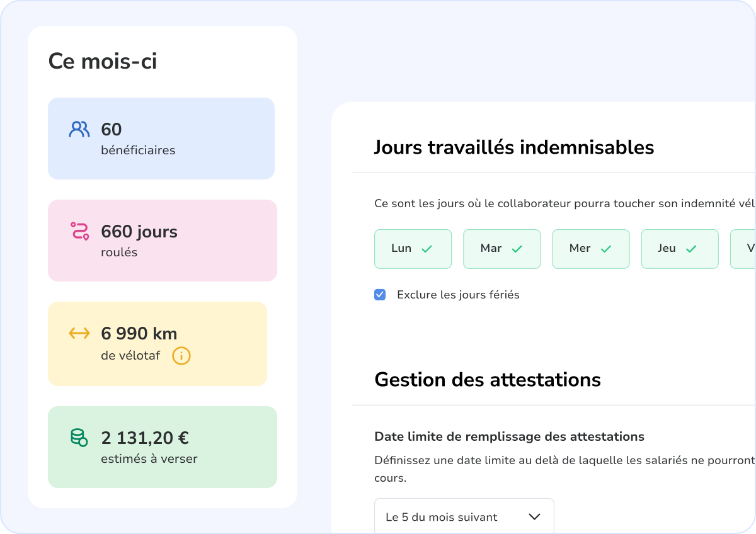Click the 60 bénéficiaires card
The height and width of the screenshot is (534, 756).
tap(161, 138)
